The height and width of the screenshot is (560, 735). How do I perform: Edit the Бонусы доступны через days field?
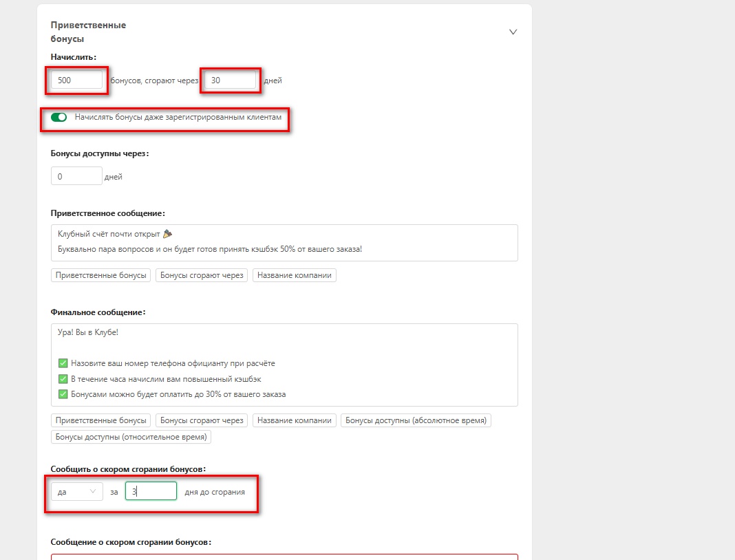76,176
